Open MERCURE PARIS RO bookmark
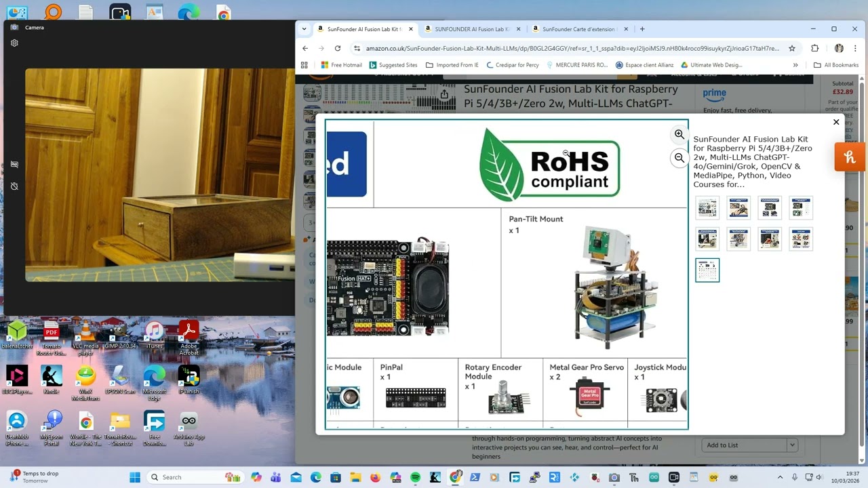The image size is (868, 488). 576,65
